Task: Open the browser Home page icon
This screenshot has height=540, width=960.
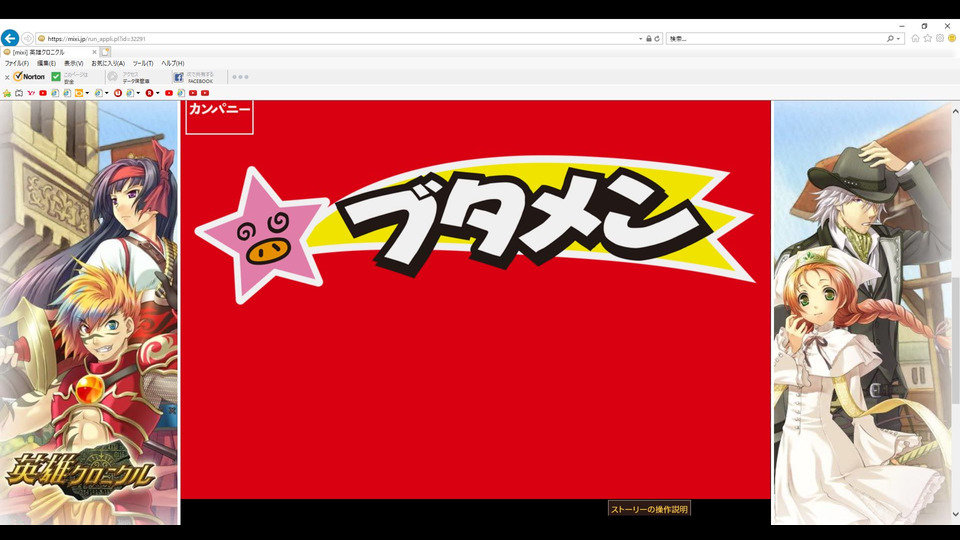Action: [x=915, y=38]
